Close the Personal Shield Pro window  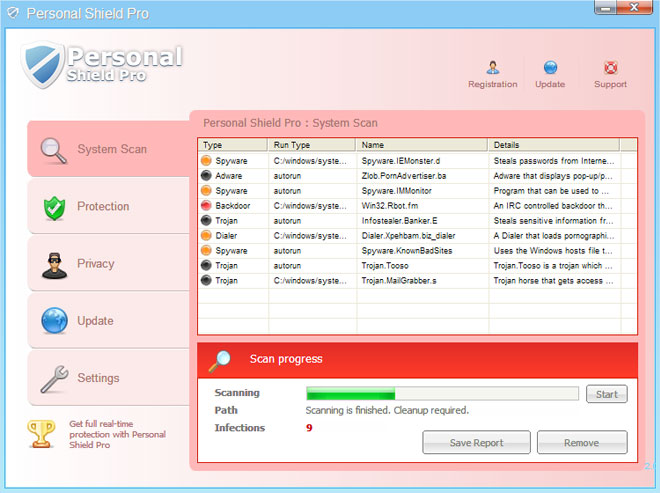pos(635,7)
